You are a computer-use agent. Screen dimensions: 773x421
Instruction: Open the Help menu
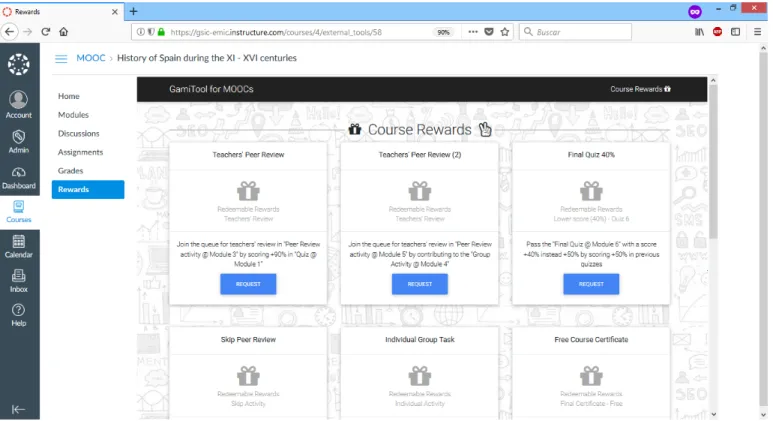pyautogui.click(x=19, y=315)
